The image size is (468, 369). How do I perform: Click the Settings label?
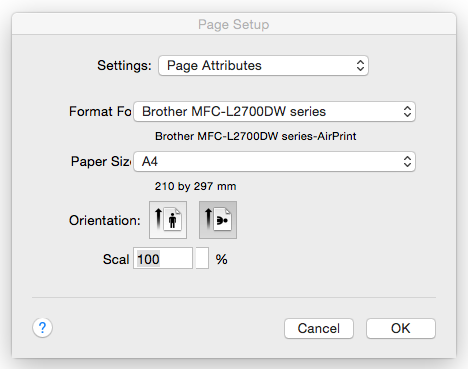click(x=124, y=65)
